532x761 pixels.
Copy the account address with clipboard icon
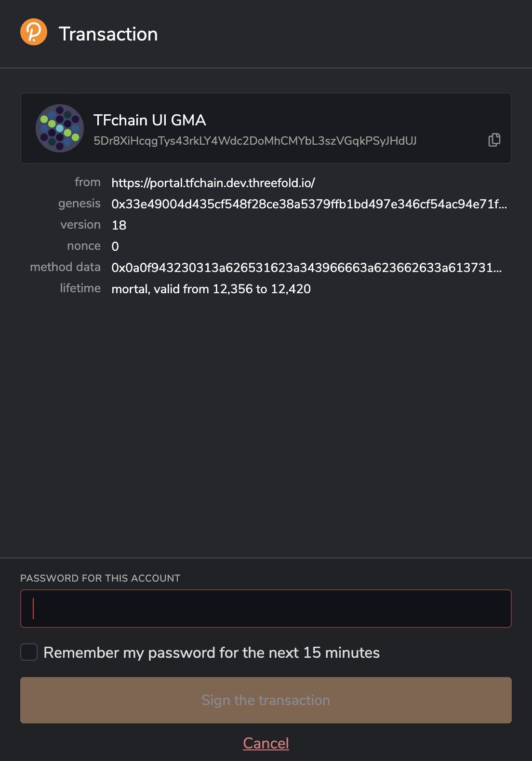494,140
